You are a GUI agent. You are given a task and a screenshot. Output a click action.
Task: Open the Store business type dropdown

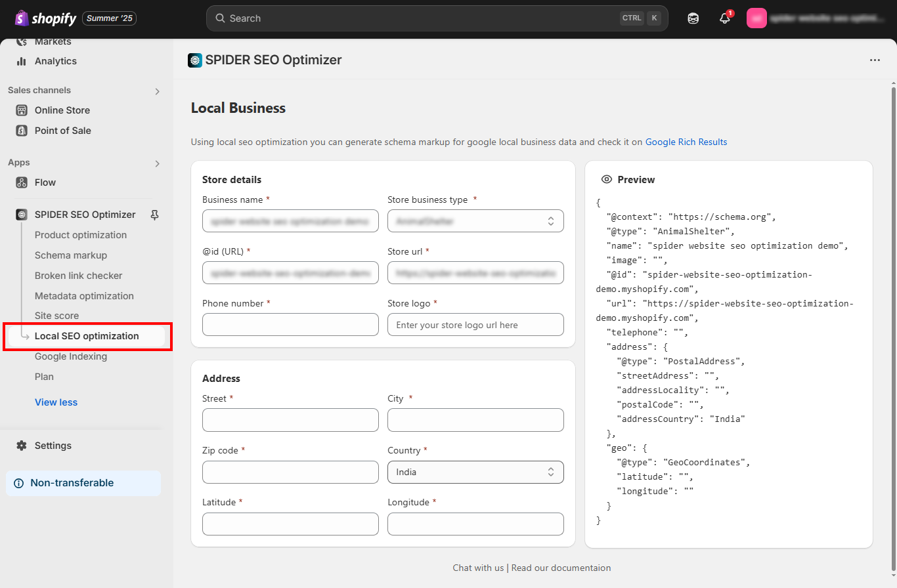click(475, 221)
